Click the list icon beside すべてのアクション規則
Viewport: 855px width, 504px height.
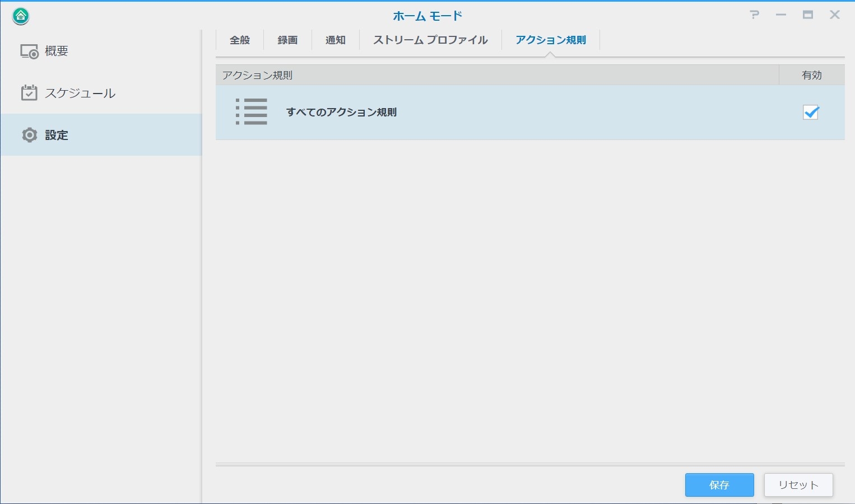point(252,112)
